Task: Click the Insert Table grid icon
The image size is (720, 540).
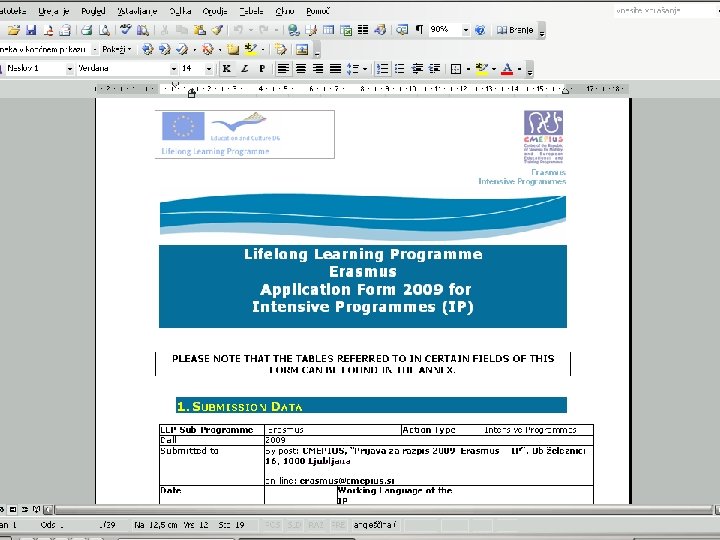Action: tap(328, 30)
